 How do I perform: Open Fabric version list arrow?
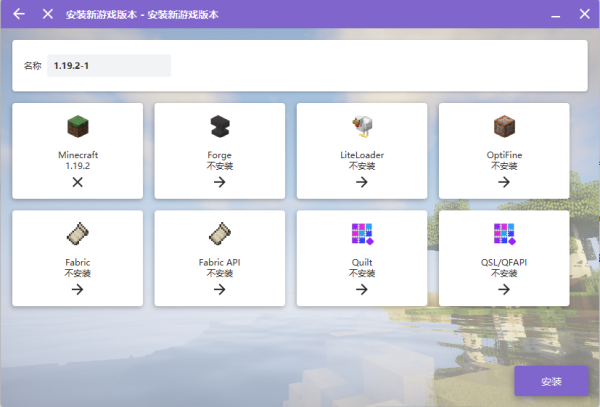(x=78, y=290)
